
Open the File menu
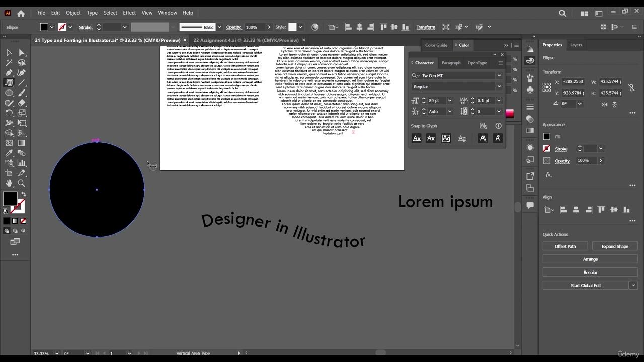41,13
